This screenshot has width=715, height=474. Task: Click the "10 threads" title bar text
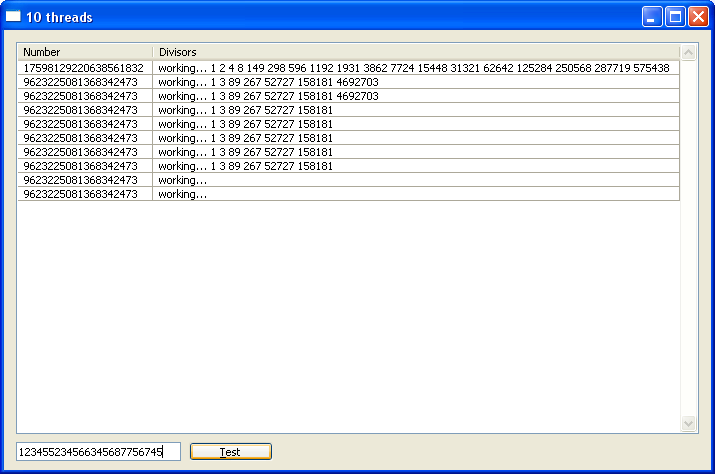pos(59,17)
